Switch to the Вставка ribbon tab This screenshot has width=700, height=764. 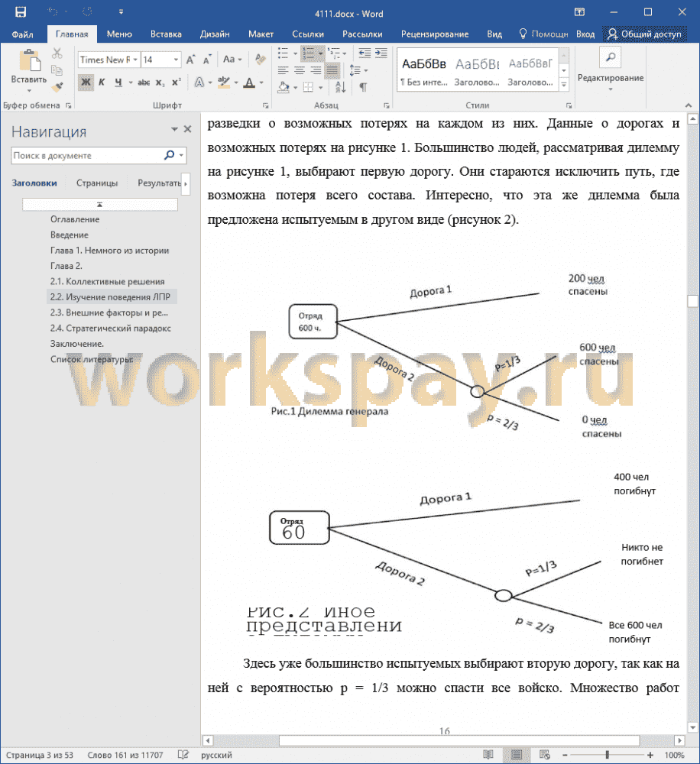point(166,34)
